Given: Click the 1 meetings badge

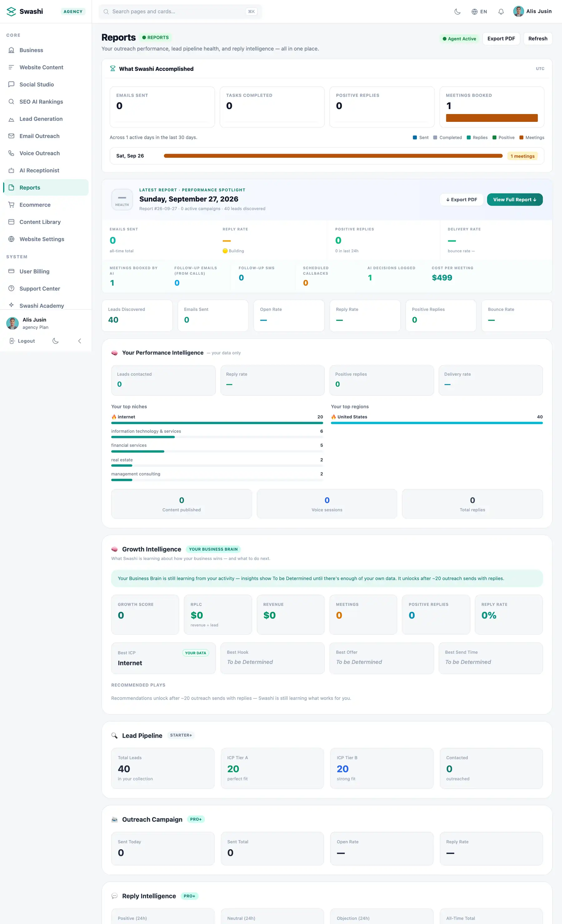Looking at the screenshot, I should tap(522, 156).
